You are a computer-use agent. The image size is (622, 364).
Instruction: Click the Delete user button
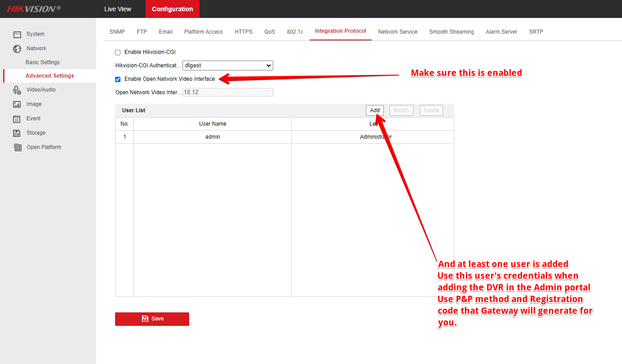(431, 110)
